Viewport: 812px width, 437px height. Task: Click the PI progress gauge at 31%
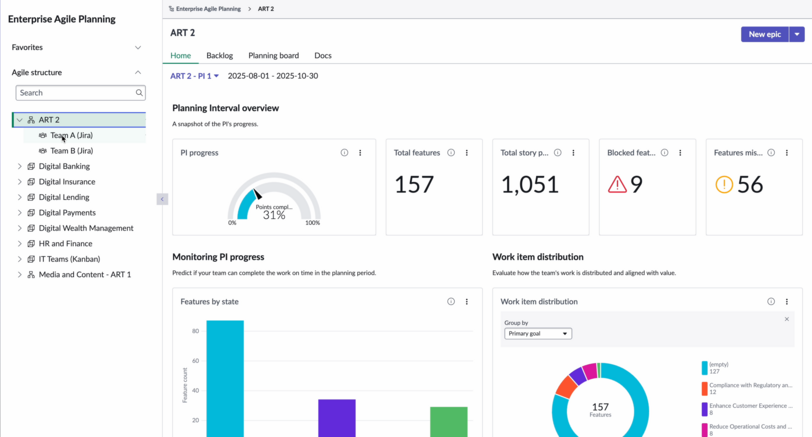(x=274, y=199)
